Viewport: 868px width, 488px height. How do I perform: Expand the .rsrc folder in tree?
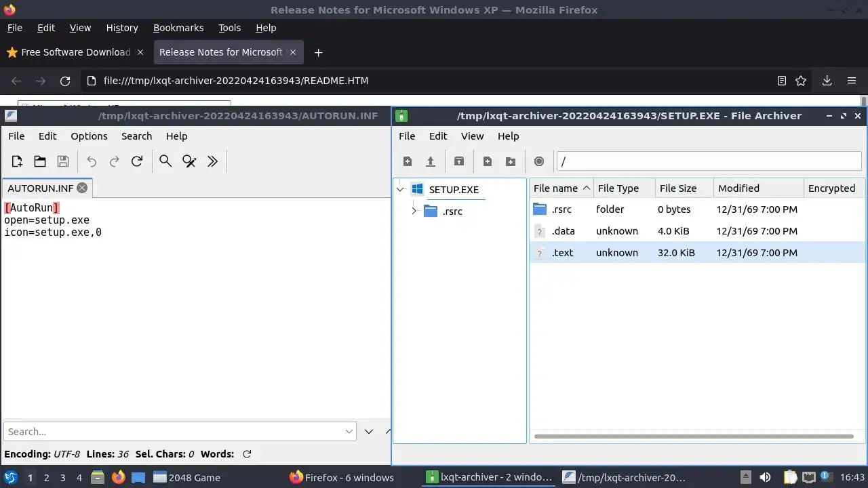pos(414,211)
